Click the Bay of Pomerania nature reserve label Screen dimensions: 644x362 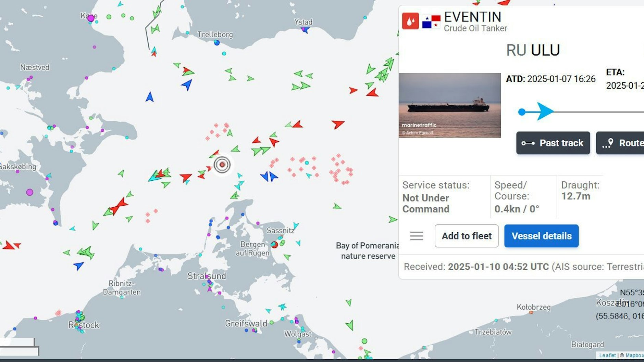tap(368, 251)
